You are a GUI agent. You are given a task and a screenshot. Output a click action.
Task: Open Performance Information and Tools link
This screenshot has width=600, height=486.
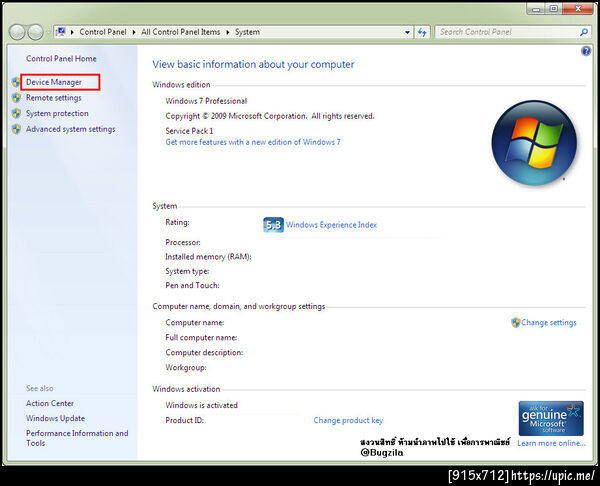[x=77, y=438]
